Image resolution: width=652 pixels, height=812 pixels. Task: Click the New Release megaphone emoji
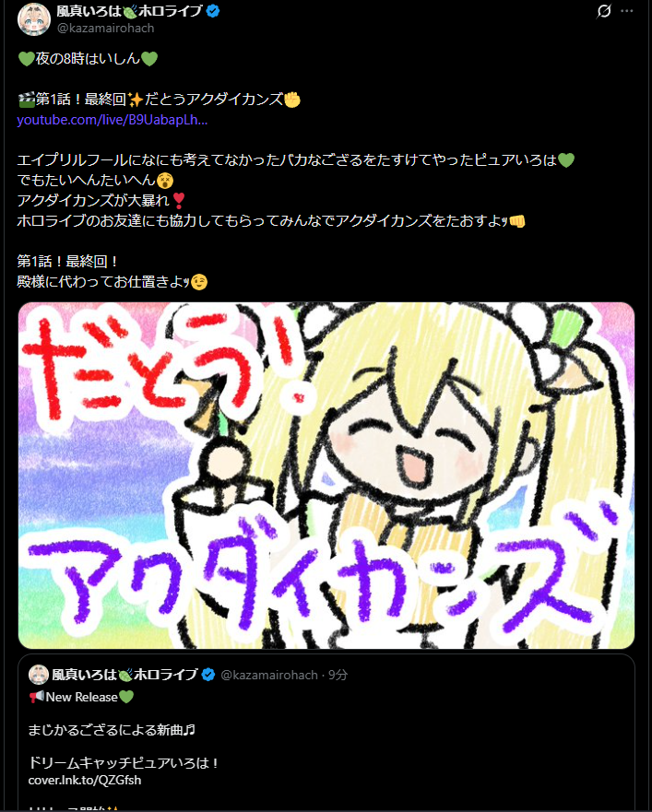pos(36,697)
